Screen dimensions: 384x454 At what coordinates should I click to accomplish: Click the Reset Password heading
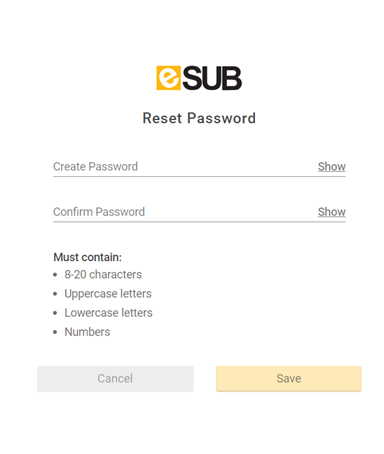pos(199,118)
